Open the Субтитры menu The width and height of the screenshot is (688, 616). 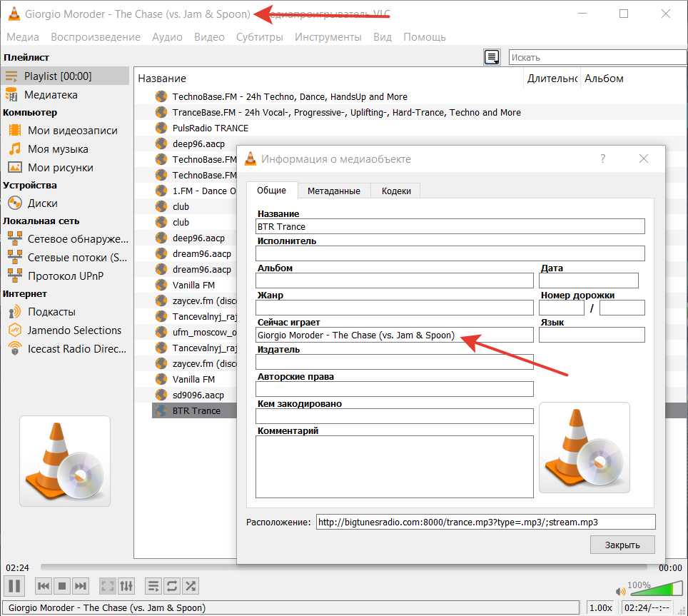click(260, 37)
